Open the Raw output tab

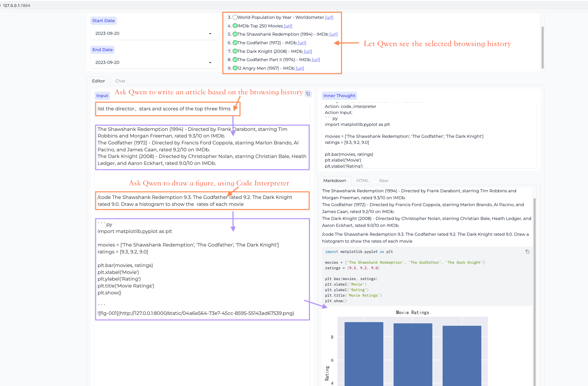click(384, 180)
